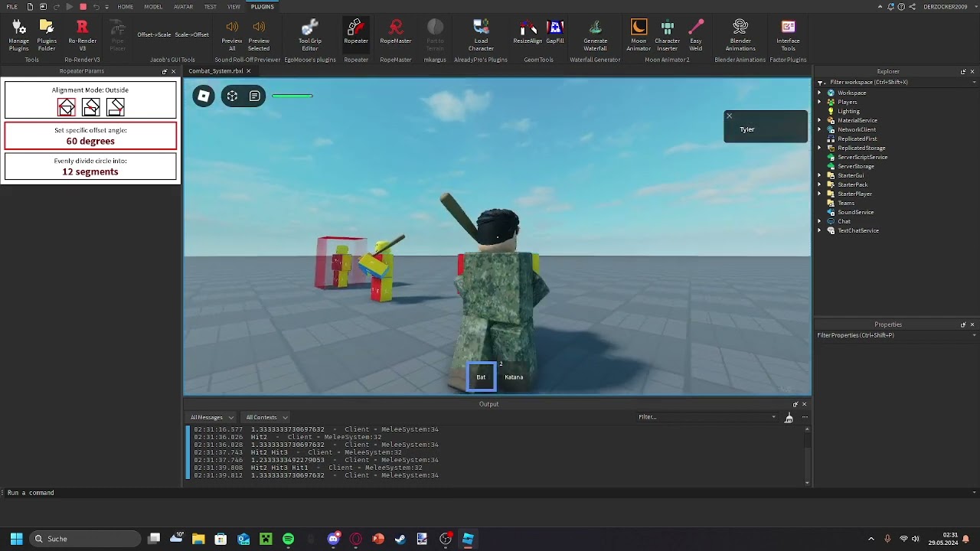Viewport: 980px width, 551px height.
Task: Clear the Output log with the broom icon
Action: 789,417
